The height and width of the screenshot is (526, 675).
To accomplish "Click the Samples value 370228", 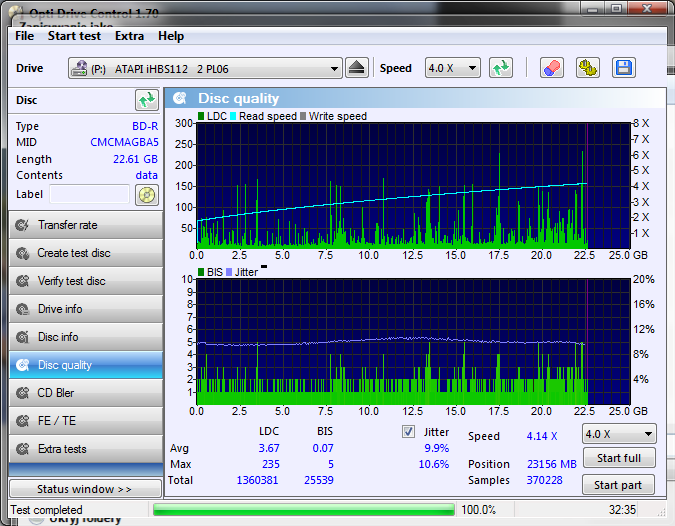I will pos(544,480).
